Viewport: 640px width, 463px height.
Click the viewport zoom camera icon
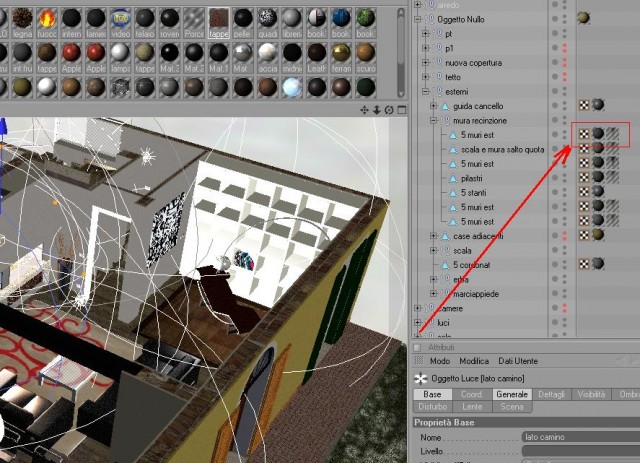(x=376, y=110)
